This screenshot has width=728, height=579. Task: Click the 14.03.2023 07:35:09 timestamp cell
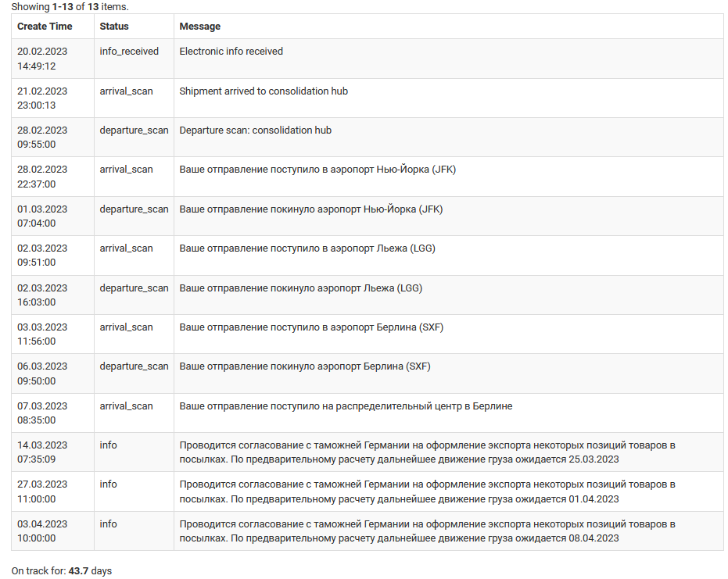click(x=42, y=452)
